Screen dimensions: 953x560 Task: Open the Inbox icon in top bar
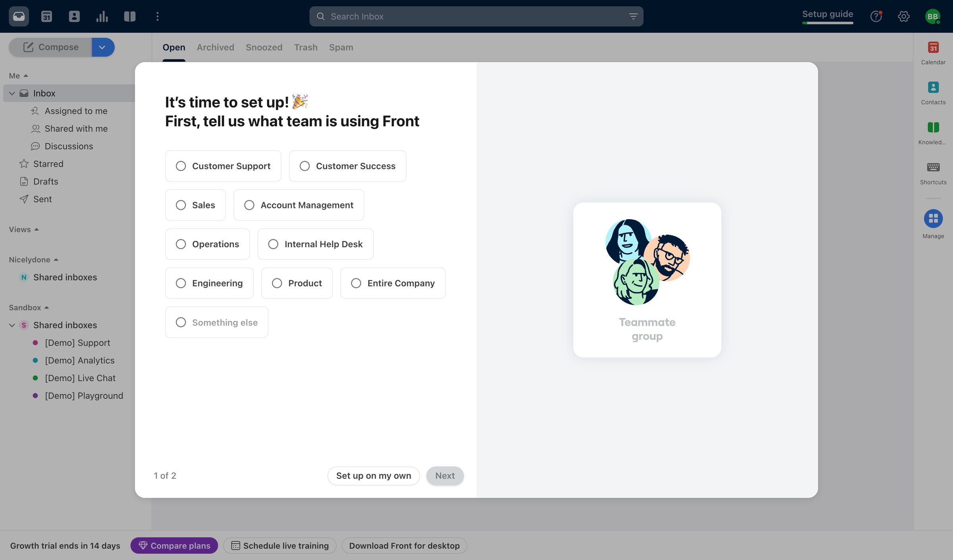[x=19, y=16]
